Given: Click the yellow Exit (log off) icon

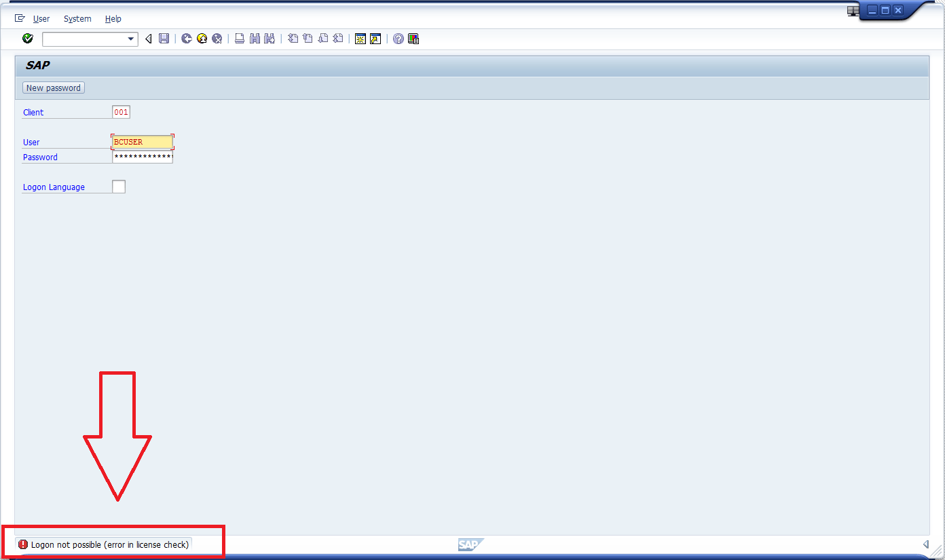Looking at the screenshot, I should coord(202,39).
